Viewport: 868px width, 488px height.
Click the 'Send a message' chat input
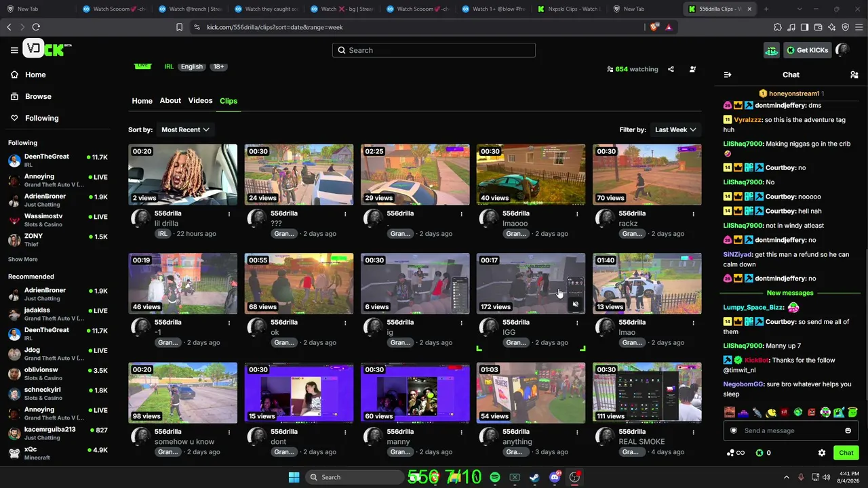click(x=791, y=430)
